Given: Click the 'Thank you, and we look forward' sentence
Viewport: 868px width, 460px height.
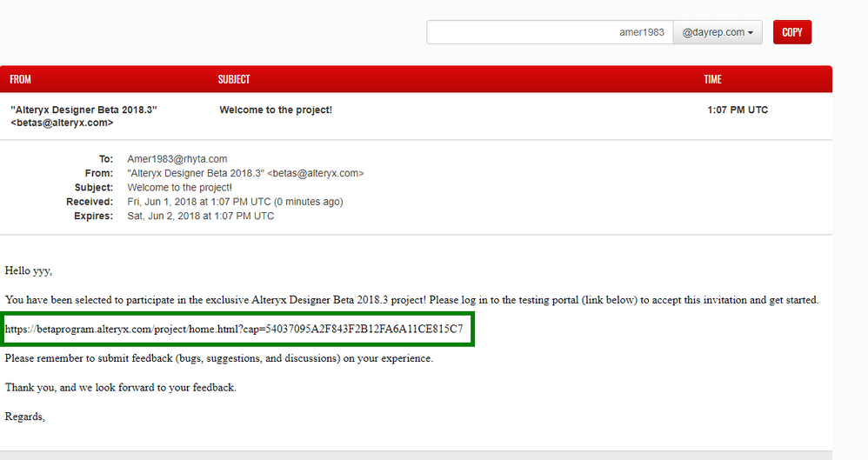Looking at the screenshot, I should click(x=120, y=388).
